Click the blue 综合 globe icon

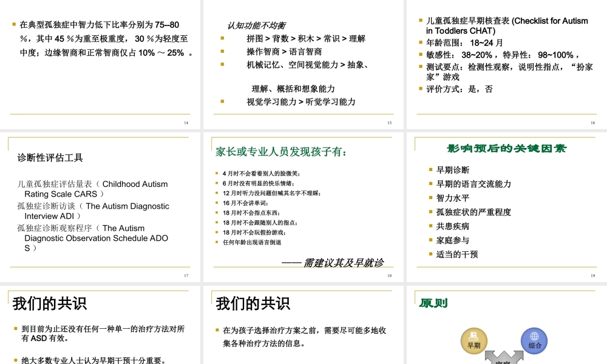pos(534,339)
